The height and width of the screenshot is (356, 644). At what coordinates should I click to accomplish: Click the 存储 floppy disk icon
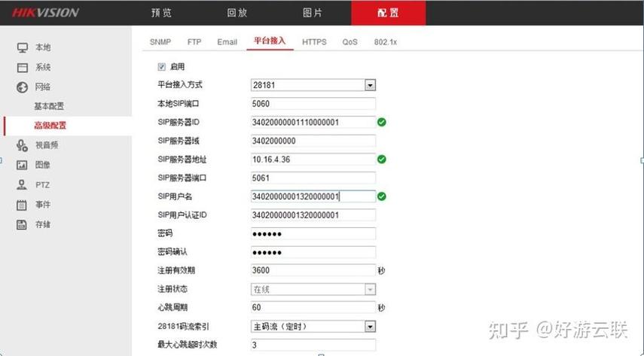(x=22, y=224)
